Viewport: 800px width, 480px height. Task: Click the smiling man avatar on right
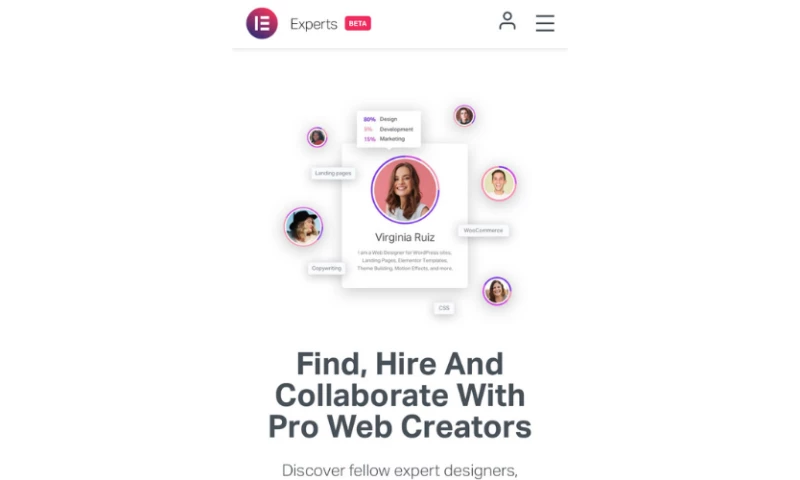[499, 183]
